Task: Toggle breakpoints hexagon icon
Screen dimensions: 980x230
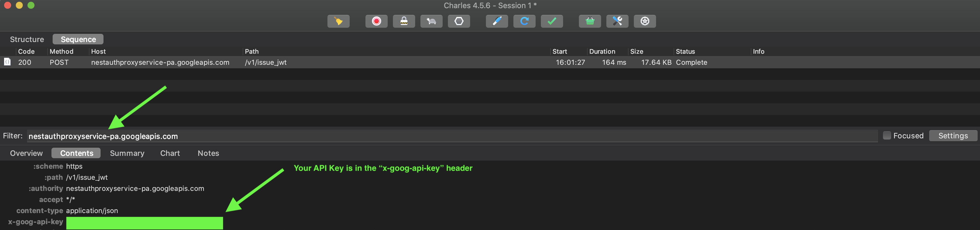Action: [459, 21]
